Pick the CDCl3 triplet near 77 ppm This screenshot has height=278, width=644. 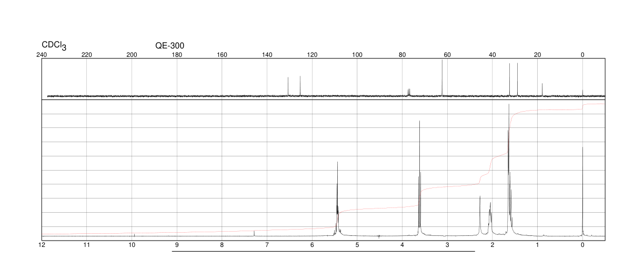click(x=409, y=93)
